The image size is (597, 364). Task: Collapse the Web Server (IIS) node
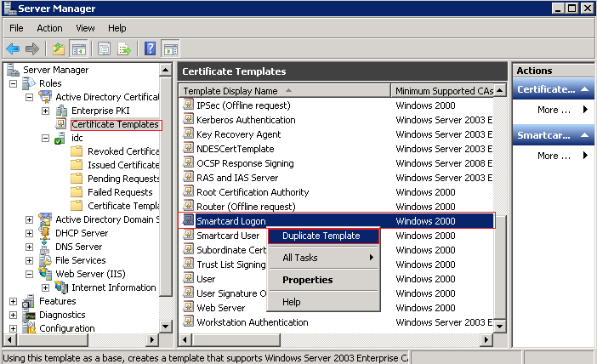tap(29, 274)
